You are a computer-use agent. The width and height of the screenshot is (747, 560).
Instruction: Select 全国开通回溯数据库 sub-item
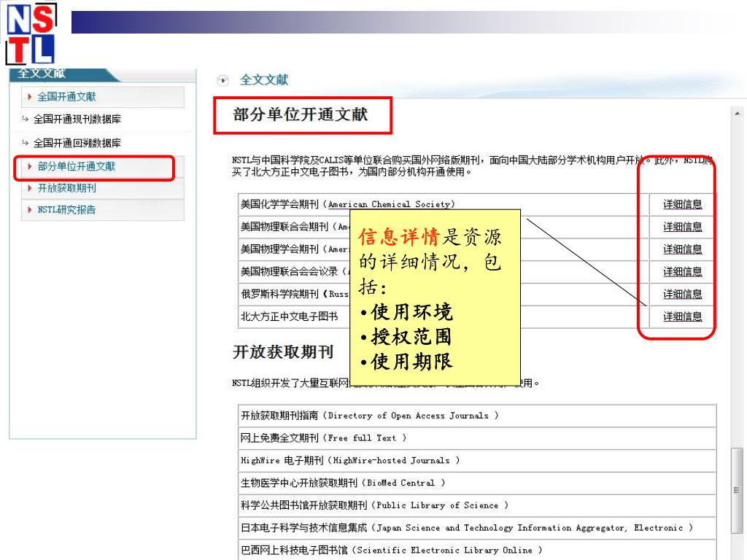tap(77, 143)
